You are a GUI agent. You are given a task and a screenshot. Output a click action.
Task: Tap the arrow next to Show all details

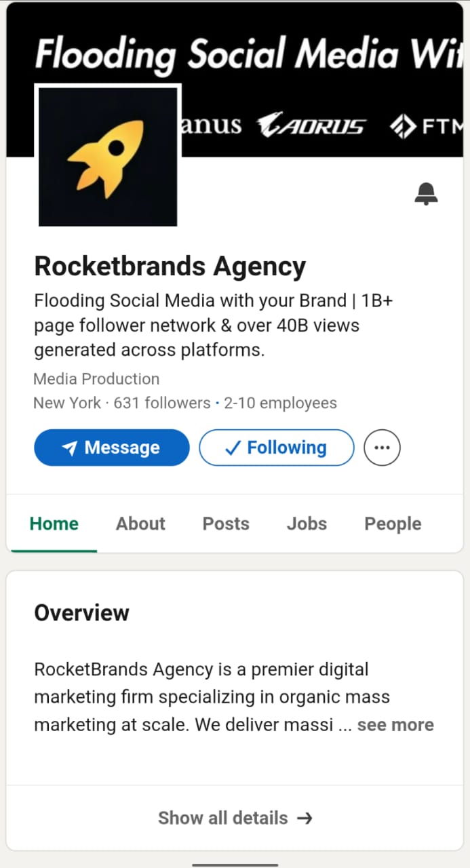pos(305,818)
